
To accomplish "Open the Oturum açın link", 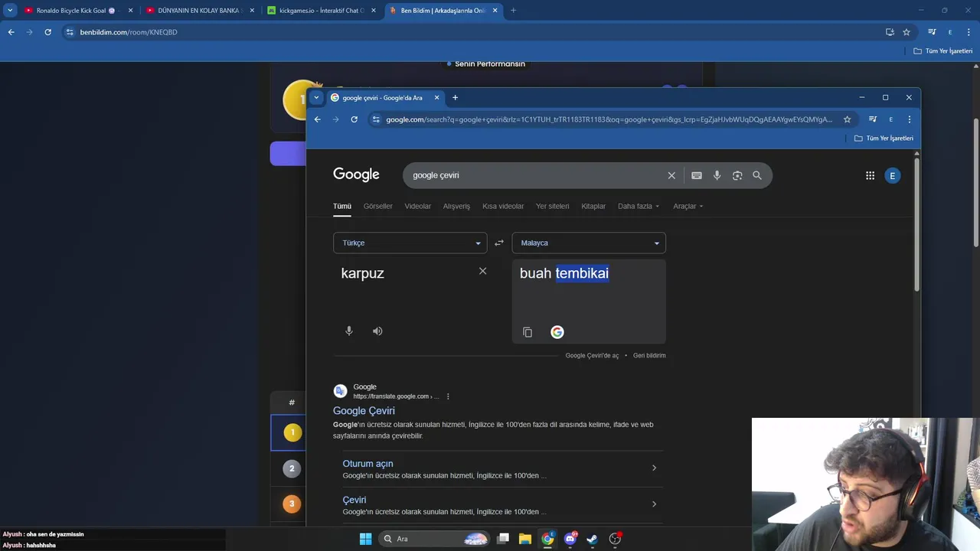I will click(367, 464).
